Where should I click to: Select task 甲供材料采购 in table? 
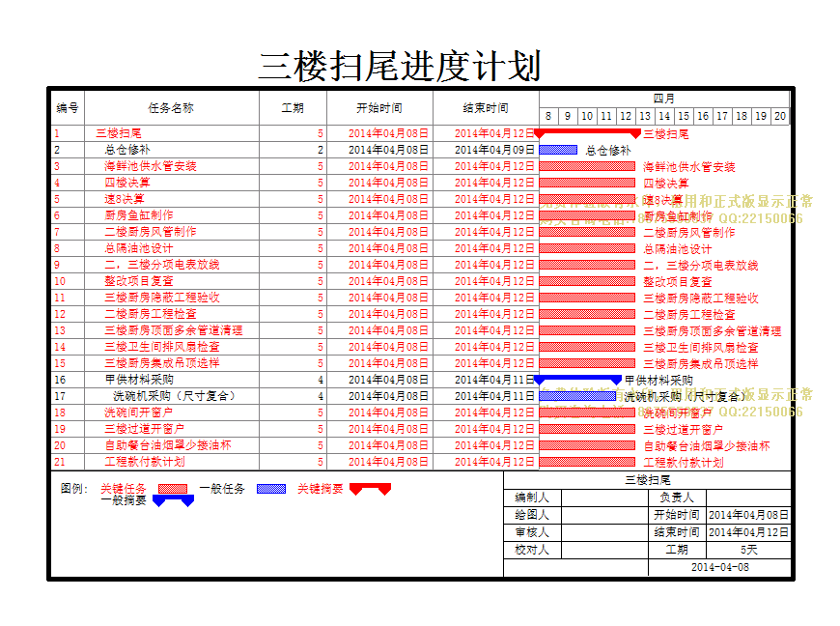(x=139, y=380)
